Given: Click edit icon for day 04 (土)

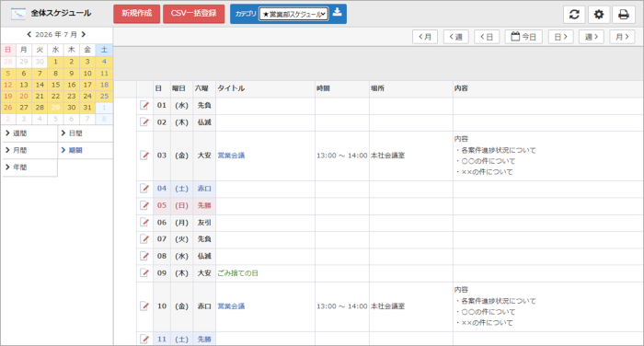Looking at the screenshot, I should click(144, 189).
